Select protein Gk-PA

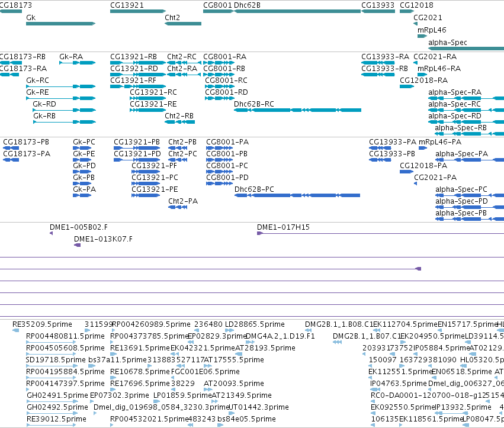[x=84, y=189]
